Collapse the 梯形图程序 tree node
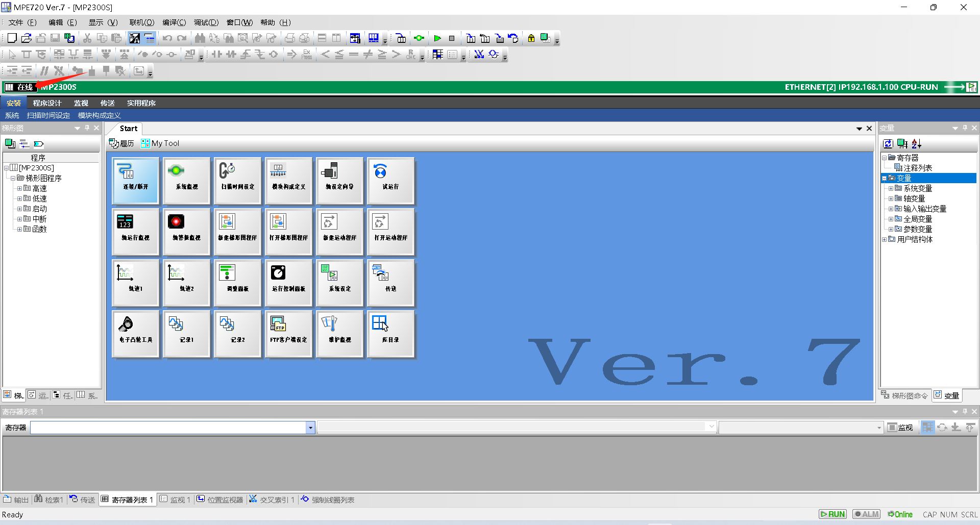 [x=13, y=178]
